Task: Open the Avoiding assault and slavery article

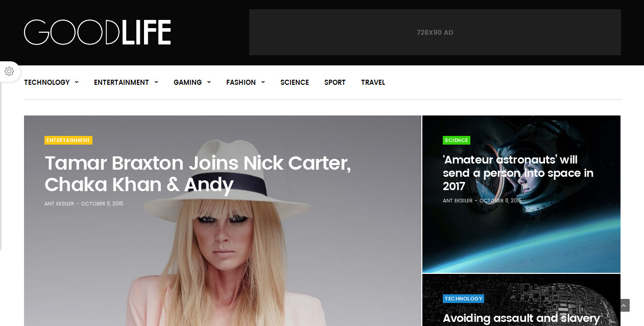Action: tap(521, 318)
